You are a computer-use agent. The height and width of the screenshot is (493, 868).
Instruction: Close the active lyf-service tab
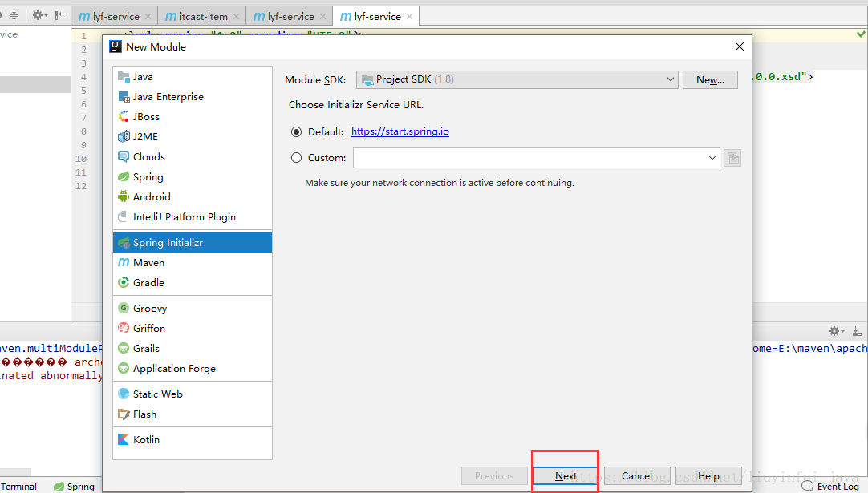[x=410, y=17]
